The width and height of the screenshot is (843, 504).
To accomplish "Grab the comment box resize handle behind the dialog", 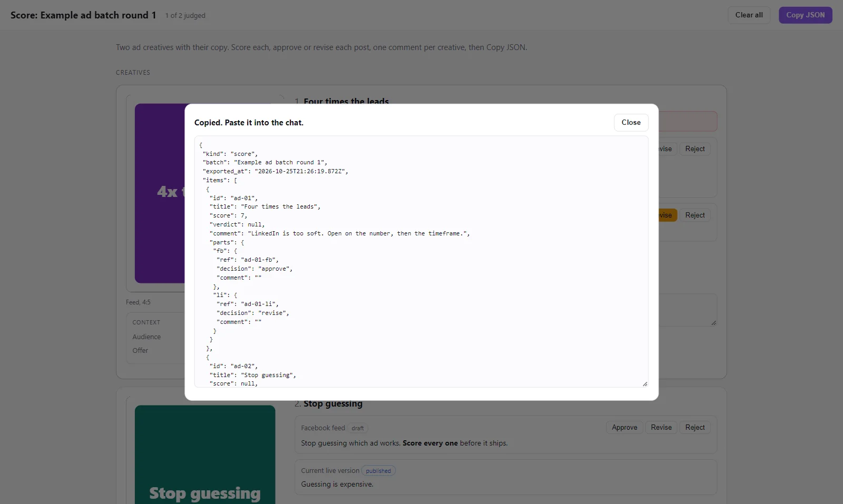I will click(x=713, y=323).
